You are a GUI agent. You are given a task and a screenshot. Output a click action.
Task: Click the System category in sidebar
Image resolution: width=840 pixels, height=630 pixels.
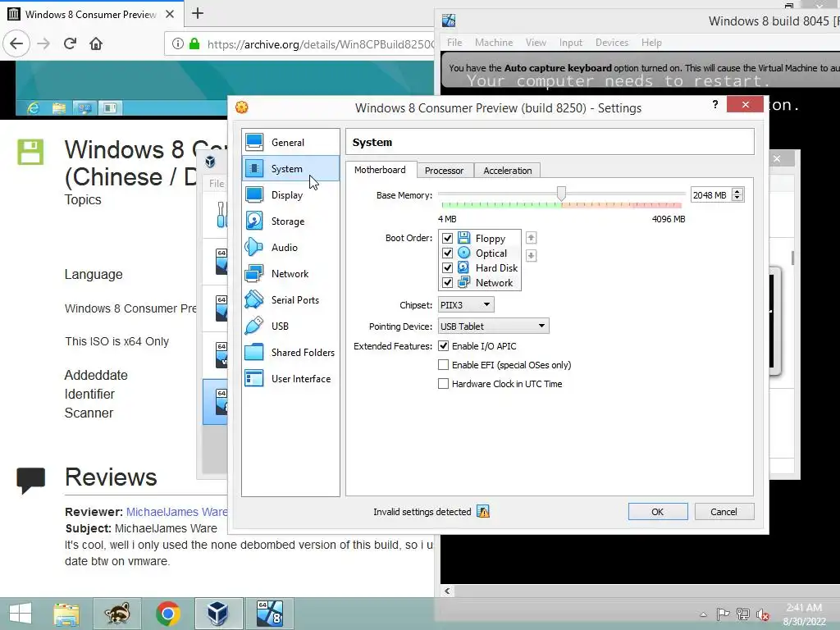tap(290, 169)
